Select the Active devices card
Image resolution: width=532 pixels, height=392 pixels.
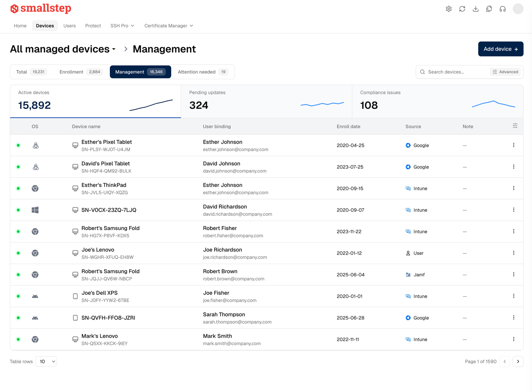point(95,101)
